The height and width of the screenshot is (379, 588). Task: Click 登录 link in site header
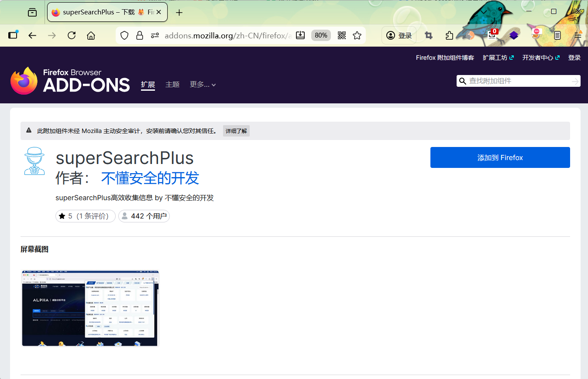(574, 58)
